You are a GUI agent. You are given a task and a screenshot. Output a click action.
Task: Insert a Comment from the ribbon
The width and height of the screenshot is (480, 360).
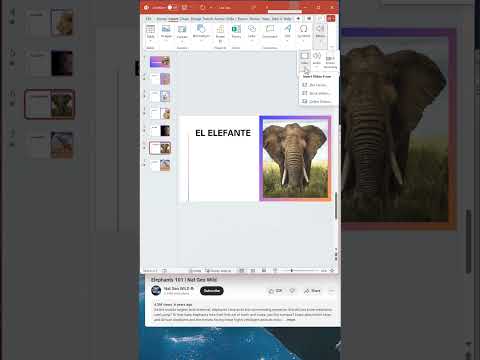click(270, 32)
